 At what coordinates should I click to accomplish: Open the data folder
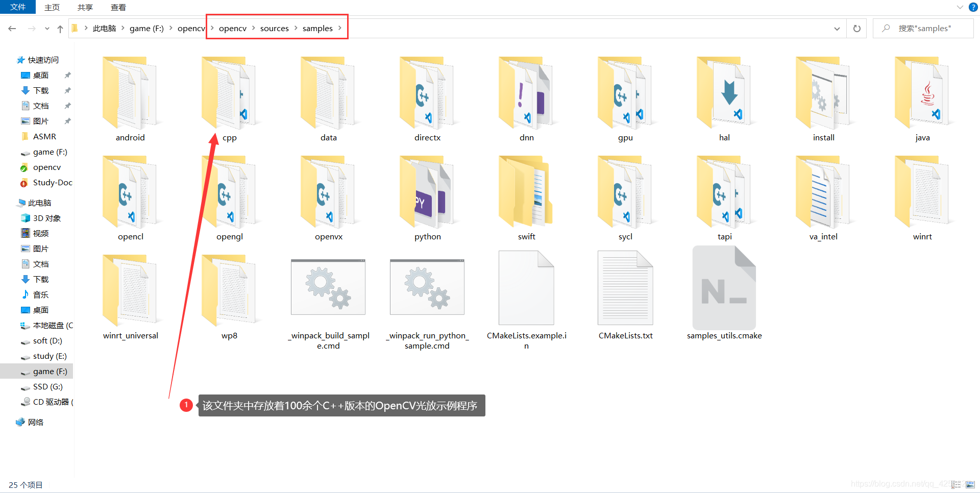click(328, 98)
